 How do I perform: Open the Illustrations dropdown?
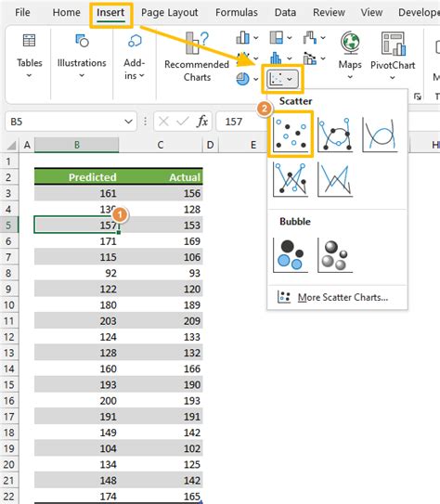tap(82, 56)
